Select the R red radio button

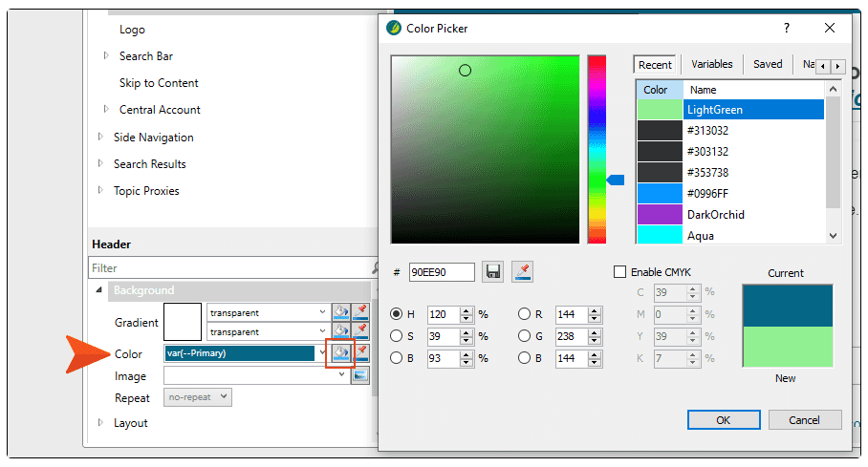click(x=524, y=314)
